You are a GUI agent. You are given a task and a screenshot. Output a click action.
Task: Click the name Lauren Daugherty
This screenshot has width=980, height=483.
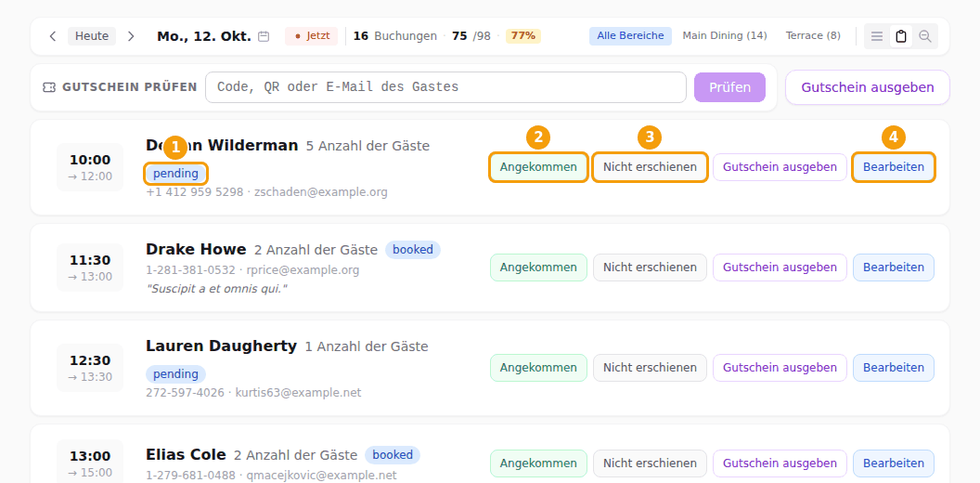[x=221, y=346]
